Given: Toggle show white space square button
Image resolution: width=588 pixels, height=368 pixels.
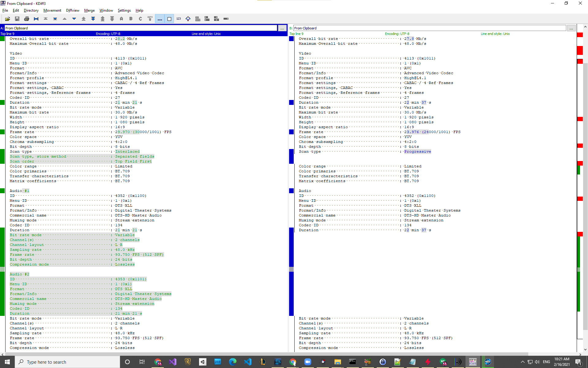Looking at the screenshot, I should (169, 19).
